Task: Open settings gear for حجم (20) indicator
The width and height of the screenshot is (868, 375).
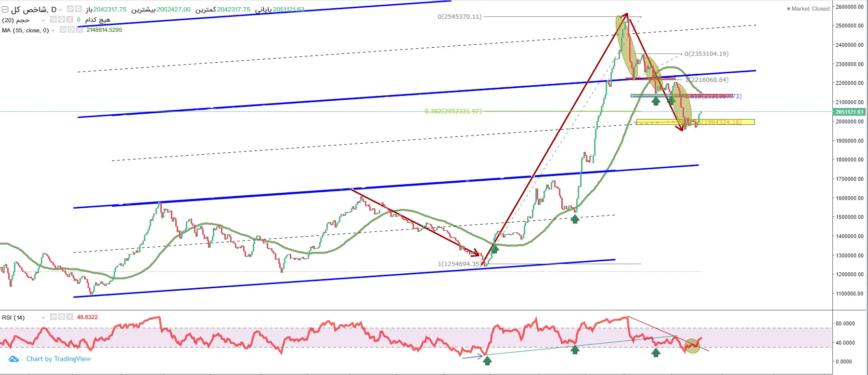Action: pyautogui.click(x=62, y=20)
